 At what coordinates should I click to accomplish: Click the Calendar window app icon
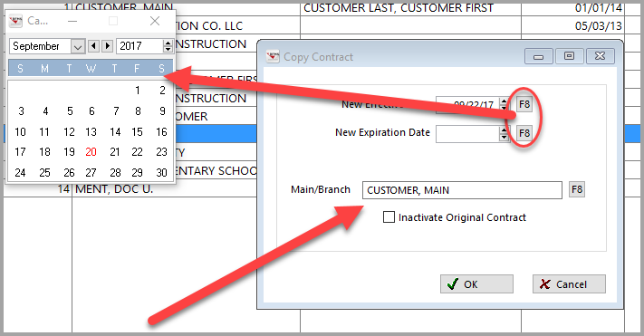(15, 21)
